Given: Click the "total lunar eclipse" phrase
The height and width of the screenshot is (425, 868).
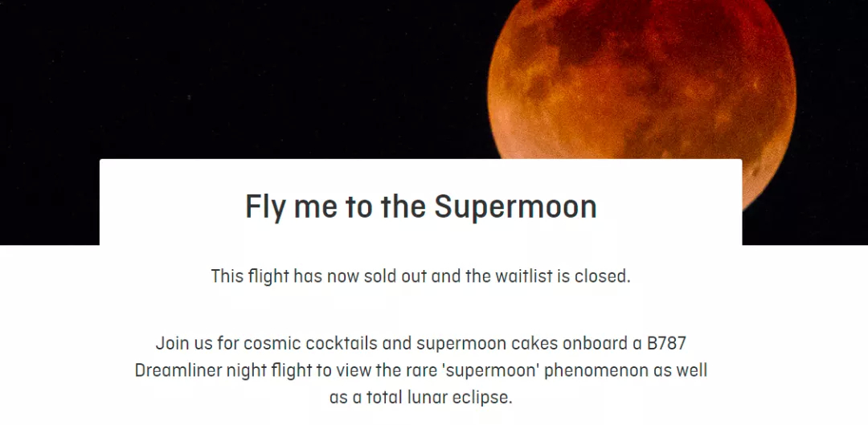Looking at the screenshot, I should pyautogui.click(x=439, y=398).
